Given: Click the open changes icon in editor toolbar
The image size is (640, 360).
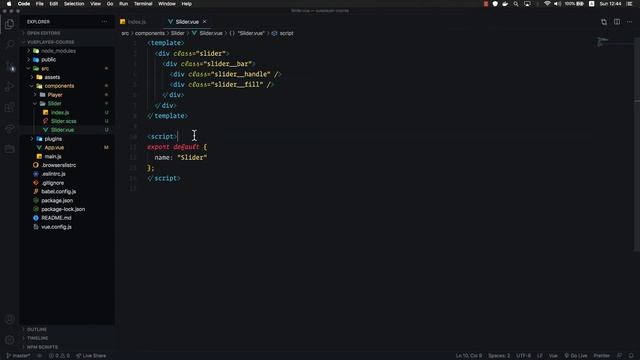Looking at the screenshot, I should point(604,22).
